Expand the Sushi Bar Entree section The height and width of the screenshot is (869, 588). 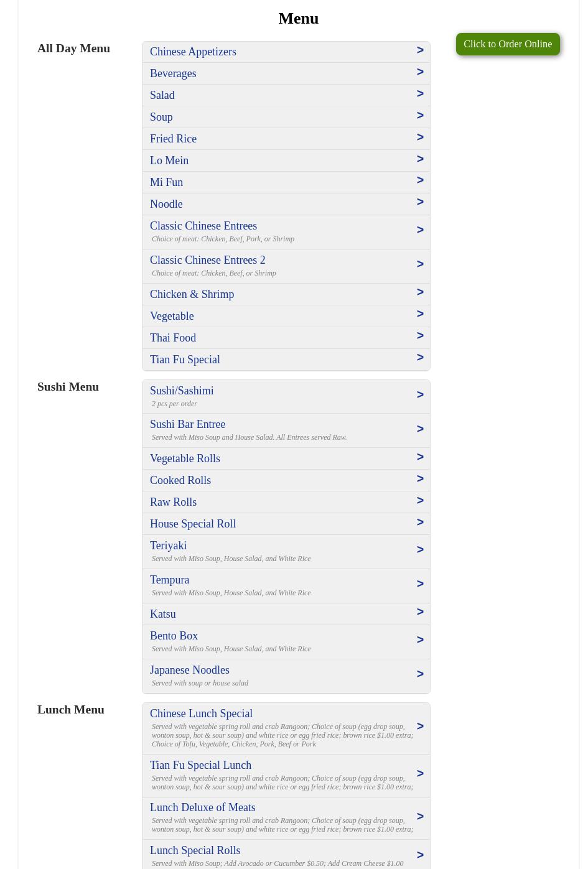pyautogui.click(x=187, y=424)
